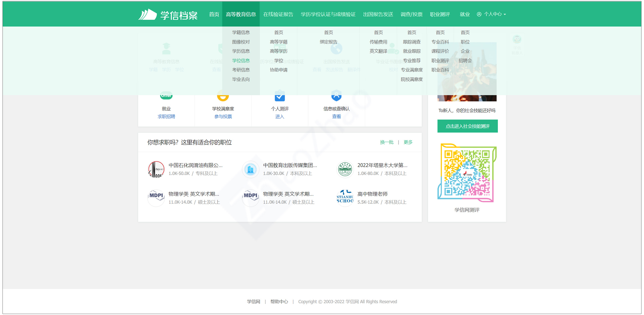Click the 个人中心 user icon
Viewport: 644px width, 315px height.
tap(479, 14)
